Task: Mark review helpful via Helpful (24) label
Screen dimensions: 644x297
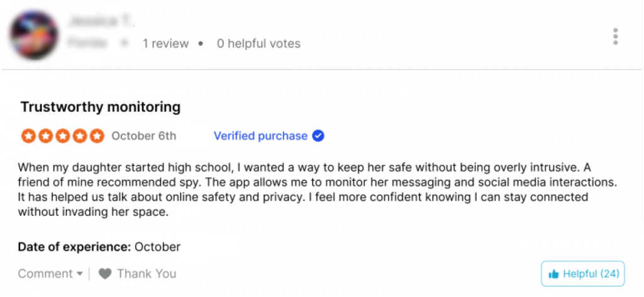Action: (x=591, y=274)
